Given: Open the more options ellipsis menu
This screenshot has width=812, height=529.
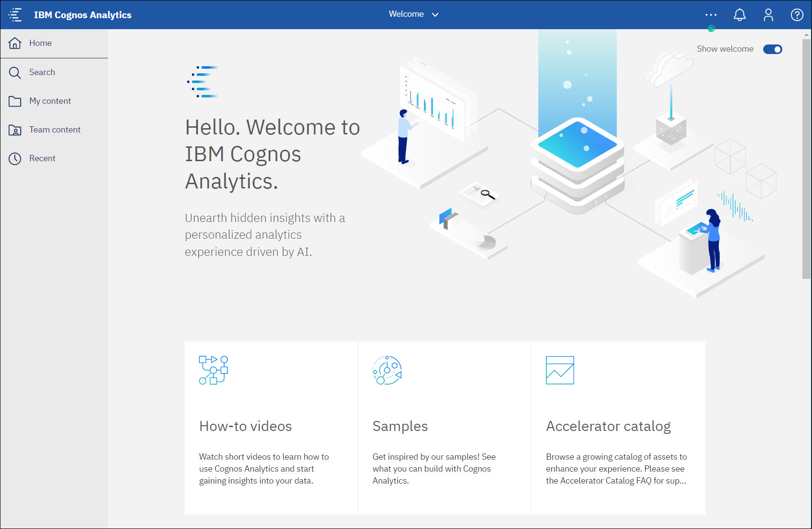Looking at the screenshot, I should tap(711, 14).
